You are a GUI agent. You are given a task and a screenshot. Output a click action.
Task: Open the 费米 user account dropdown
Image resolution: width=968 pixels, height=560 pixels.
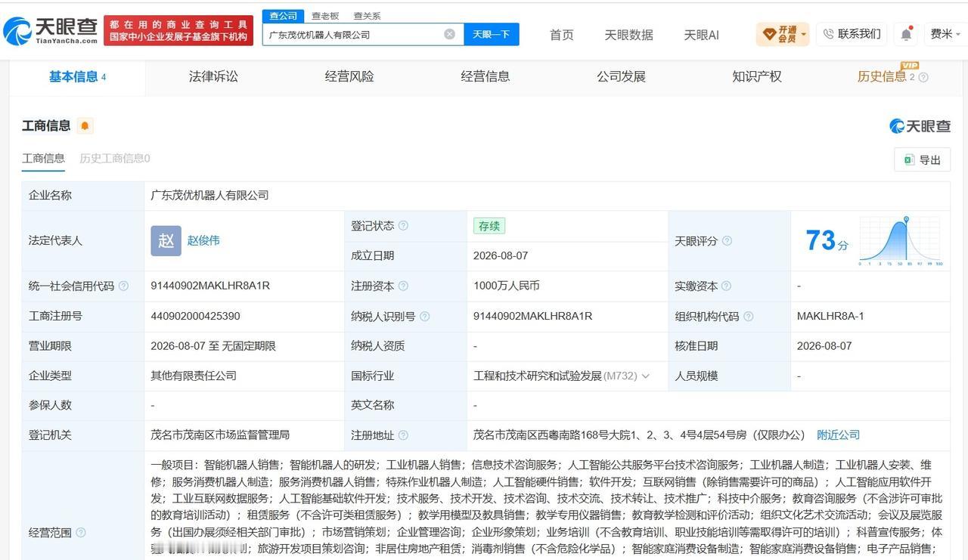945,34
